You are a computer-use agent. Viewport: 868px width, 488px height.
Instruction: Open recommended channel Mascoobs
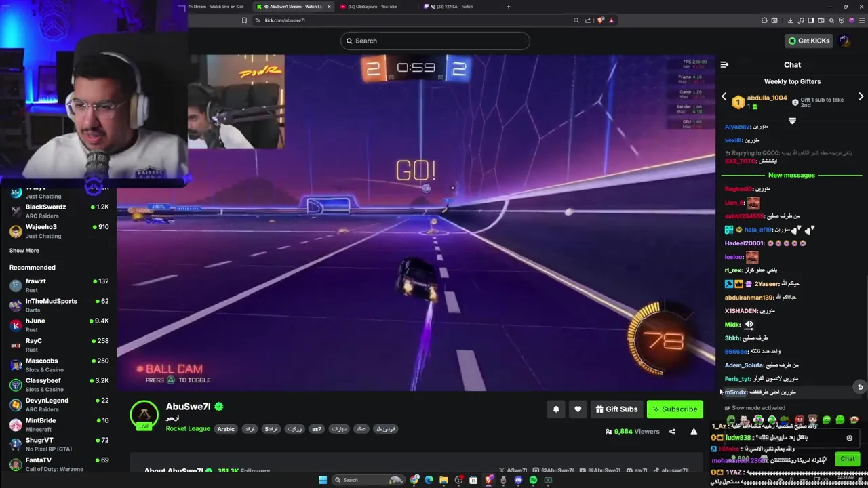[x=58, y=365]
